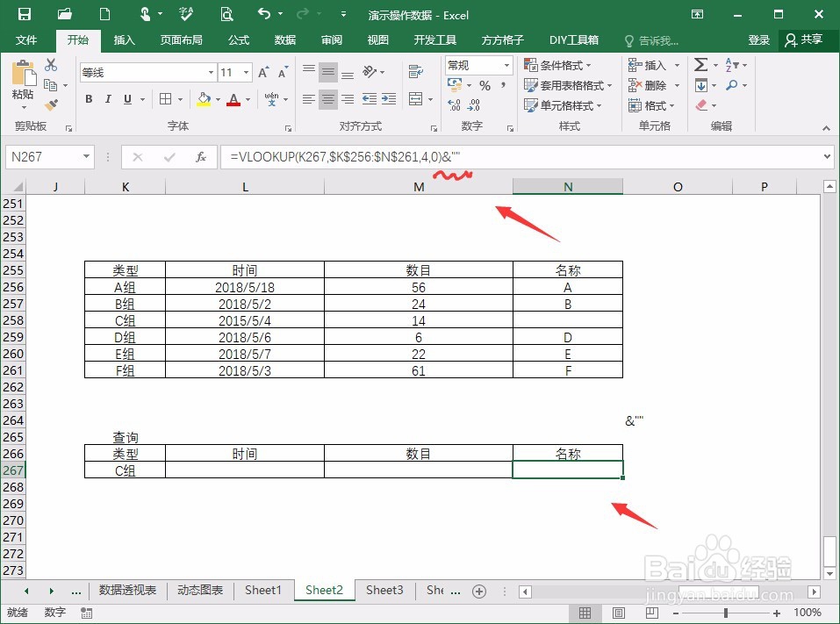Switch to the Sheet3 worksheet tab
840x624 pixels.
coord(384,591)
